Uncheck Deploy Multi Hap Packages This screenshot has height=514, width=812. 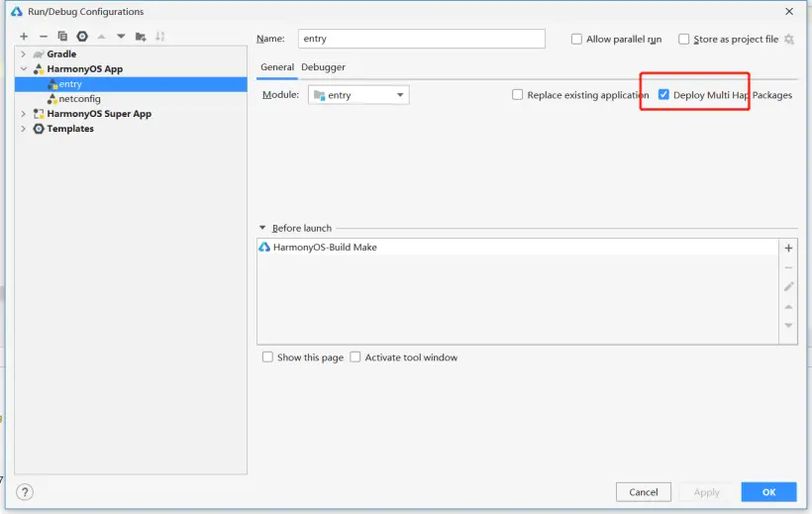pyautogui.click(x=663, y=94)
